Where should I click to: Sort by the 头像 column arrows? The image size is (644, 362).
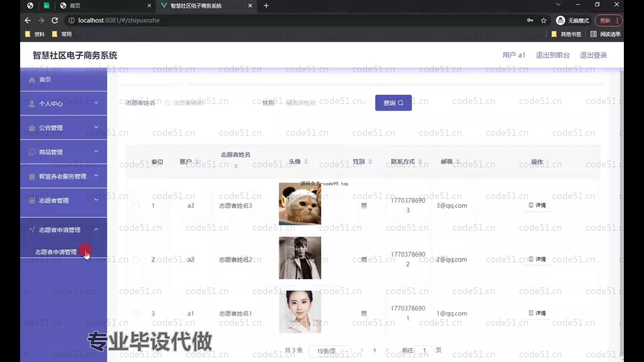[x=306, y=161]
